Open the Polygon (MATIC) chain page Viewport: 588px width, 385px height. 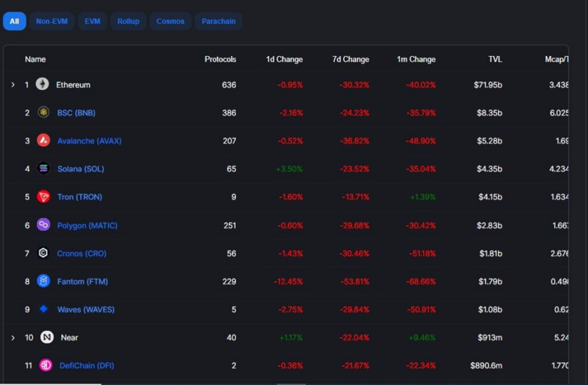pos(87,225)
